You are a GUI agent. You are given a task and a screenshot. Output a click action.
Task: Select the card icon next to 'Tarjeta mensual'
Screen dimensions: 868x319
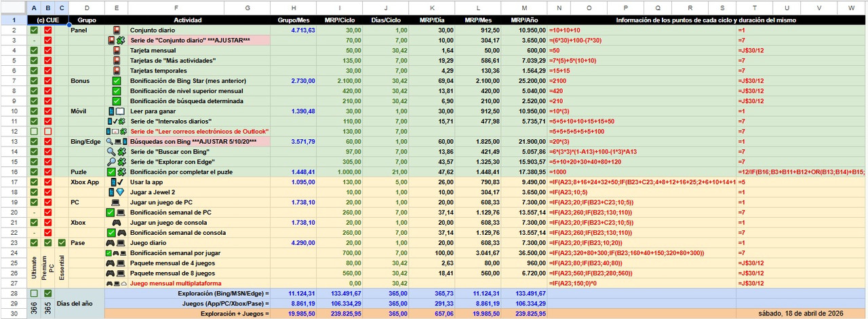tap(117, 51)
